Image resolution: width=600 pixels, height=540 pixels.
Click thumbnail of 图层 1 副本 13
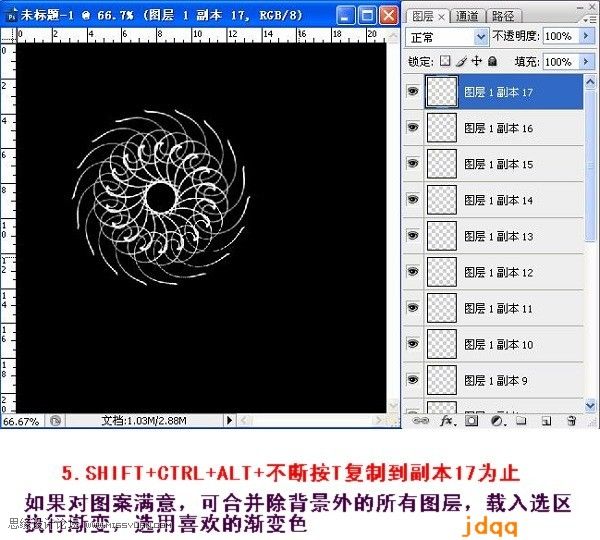coord(442,236)
